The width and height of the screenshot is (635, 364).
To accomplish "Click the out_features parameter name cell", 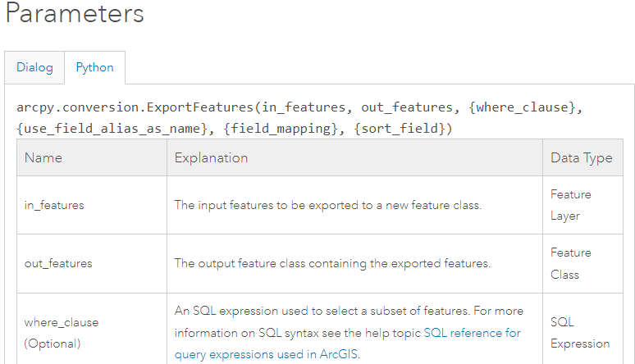I will click(92, 264).
